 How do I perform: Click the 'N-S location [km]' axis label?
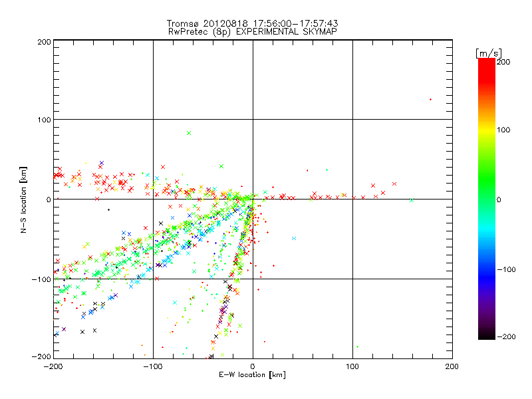tap(23, 200)
